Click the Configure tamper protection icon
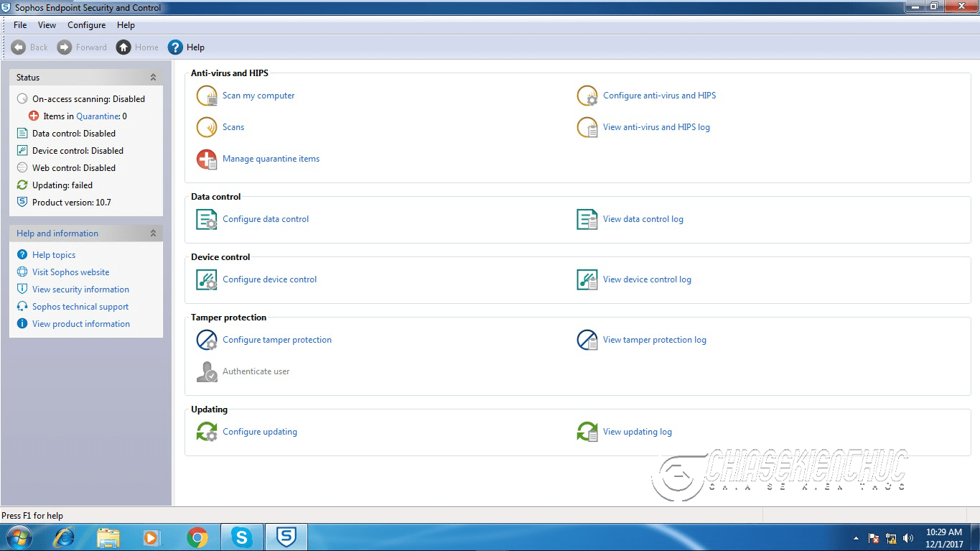This screenshot has width=980, height=551. tap(207, 340)
